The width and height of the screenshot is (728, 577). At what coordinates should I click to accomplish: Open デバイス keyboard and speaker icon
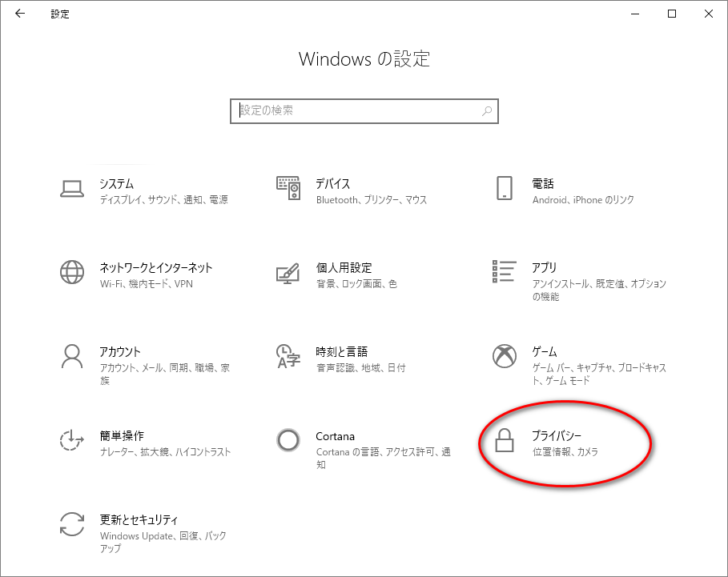[288, 189]
